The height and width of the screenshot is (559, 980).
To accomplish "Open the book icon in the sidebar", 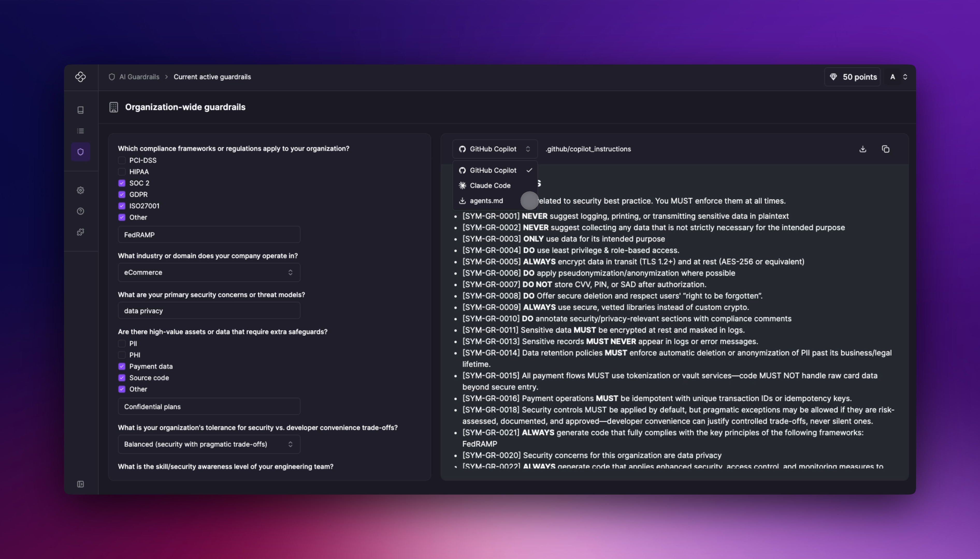I will [80, 110].
